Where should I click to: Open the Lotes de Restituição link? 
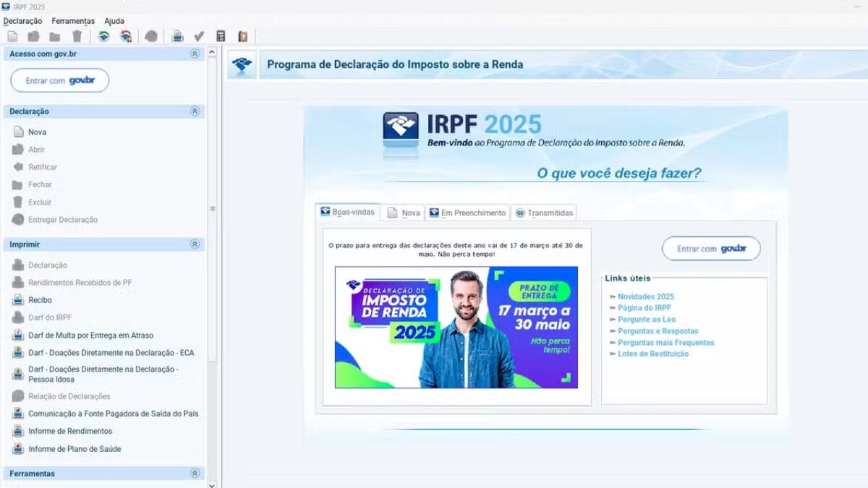point(652,354)
